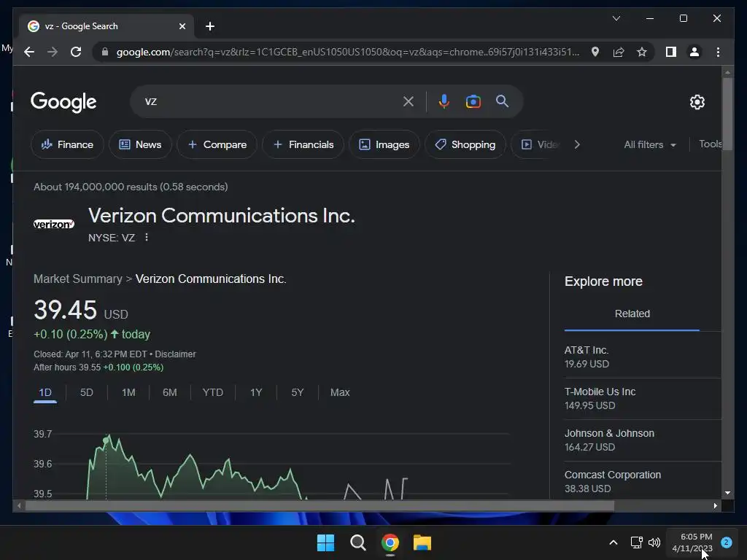Add Compare to the search
The height and width of the screenshot is (560, 747).
[x=217, y=144]
